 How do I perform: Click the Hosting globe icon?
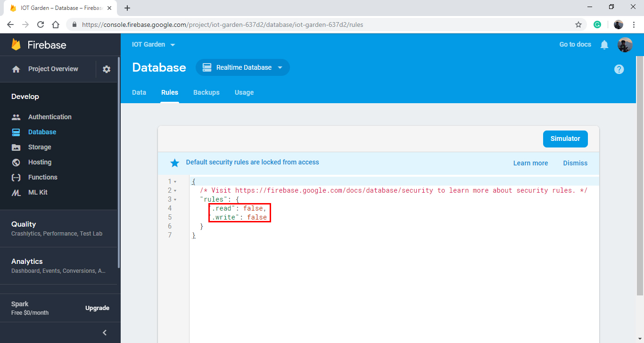(16, 162)
